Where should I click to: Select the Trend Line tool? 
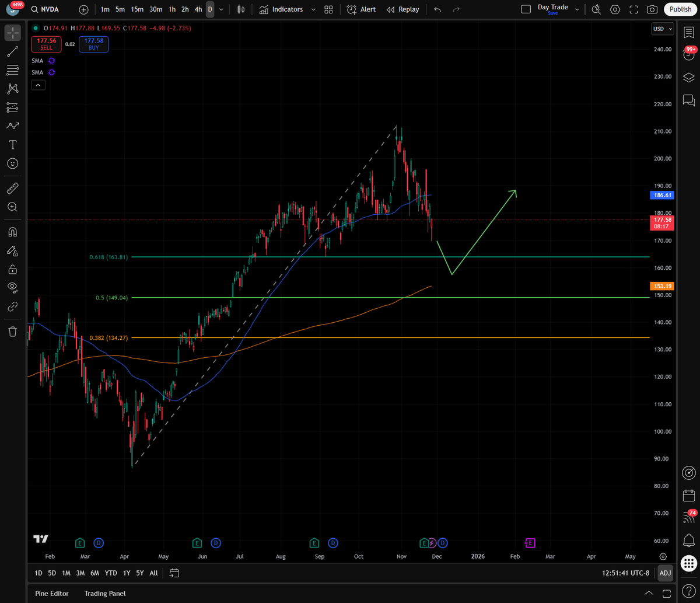(12, 51)
